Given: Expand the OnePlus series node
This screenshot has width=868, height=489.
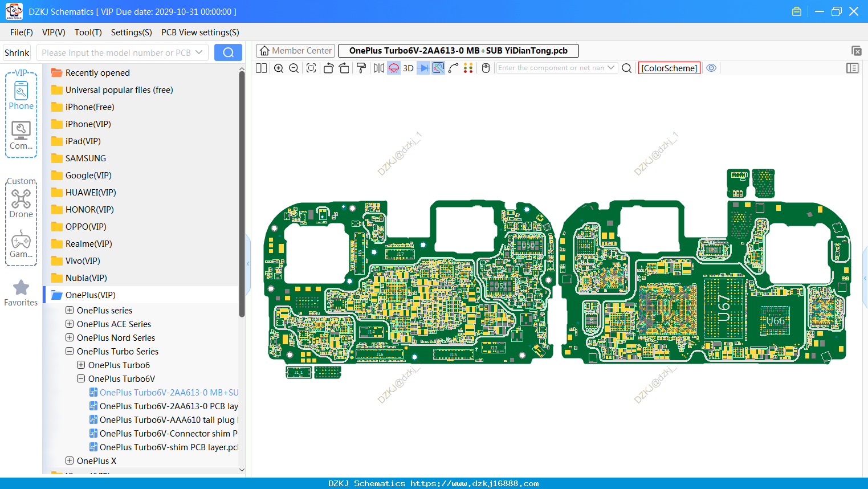Looking at the screenshot, I should (x=70, y=310).
